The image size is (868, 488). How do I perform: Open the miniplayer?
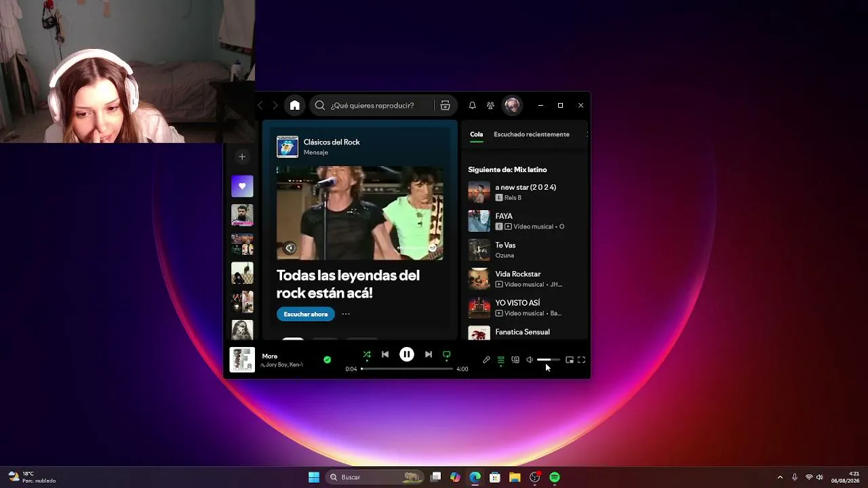[x=570, y=360]
